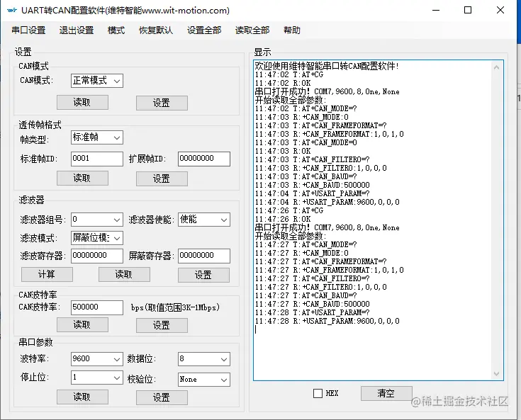Click 设置 button in CAN波特率 group
The image size is (521, 420).
[162, 325]
